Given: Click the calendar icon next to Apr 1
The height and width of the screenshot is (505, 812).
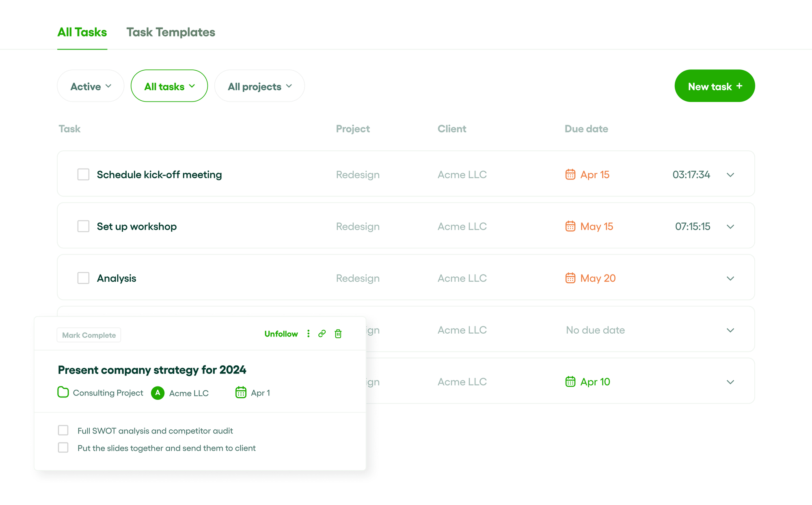Looking at the screenshot, I should [241, 392].
